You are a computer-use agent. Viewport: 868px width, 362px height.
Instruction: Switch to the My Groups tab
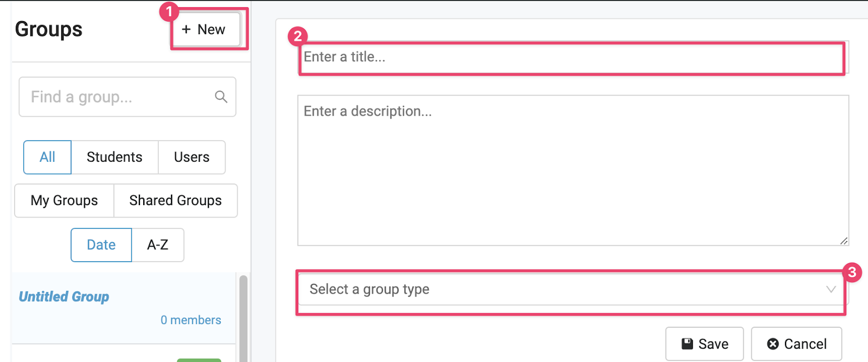pyautogui.click(x=64, y=201)
